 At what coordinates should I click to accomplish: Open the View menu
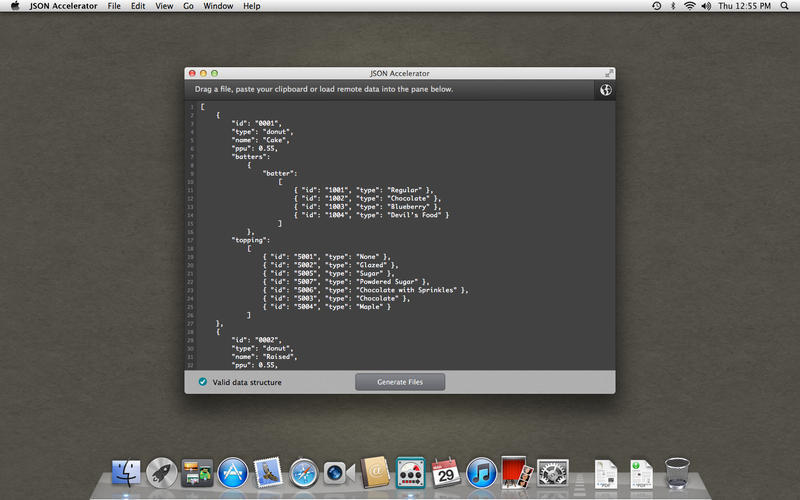(164, 6)
